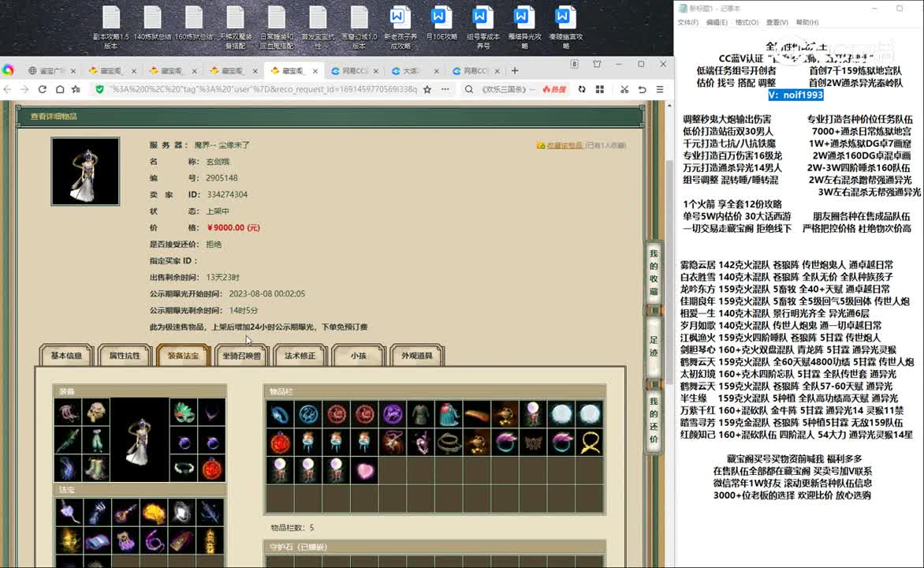Switch to the 属性抗性 tab
The height and width of the screenshot is (568, 924).
click(125, 355)
